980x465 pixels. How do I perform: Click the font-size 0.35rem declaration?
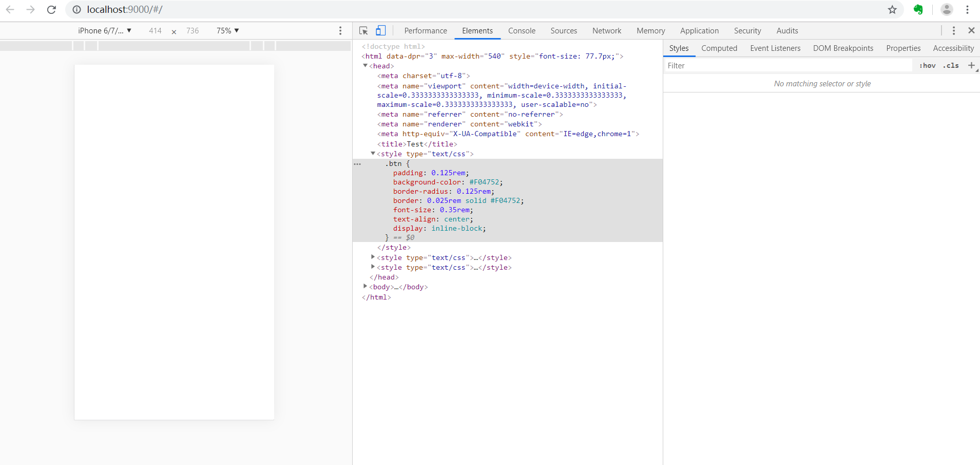coord(433,210)
